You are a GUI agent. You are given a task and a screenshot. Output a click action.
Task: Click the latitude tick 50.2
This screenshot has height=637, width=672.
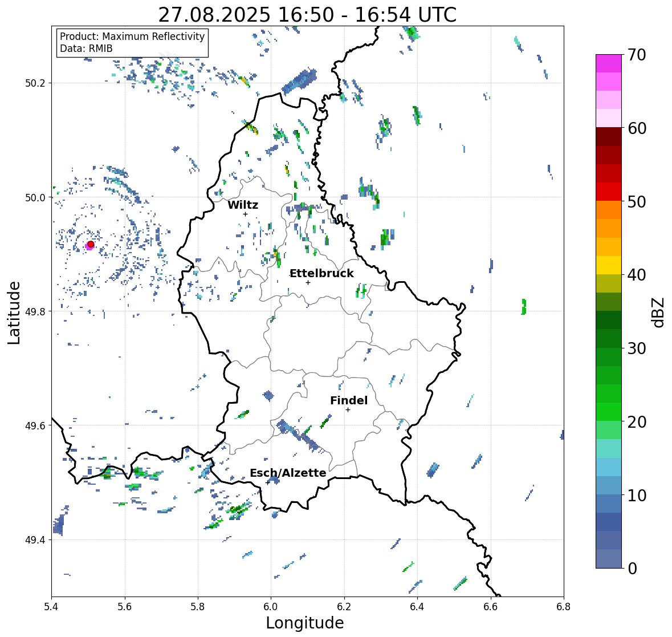[35, 83]
